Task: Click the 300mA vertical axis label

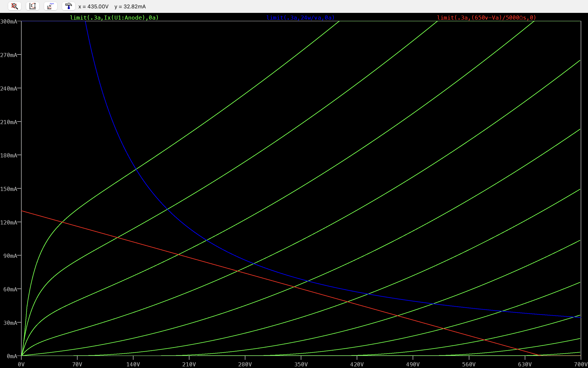Action: tap(9, 21)
